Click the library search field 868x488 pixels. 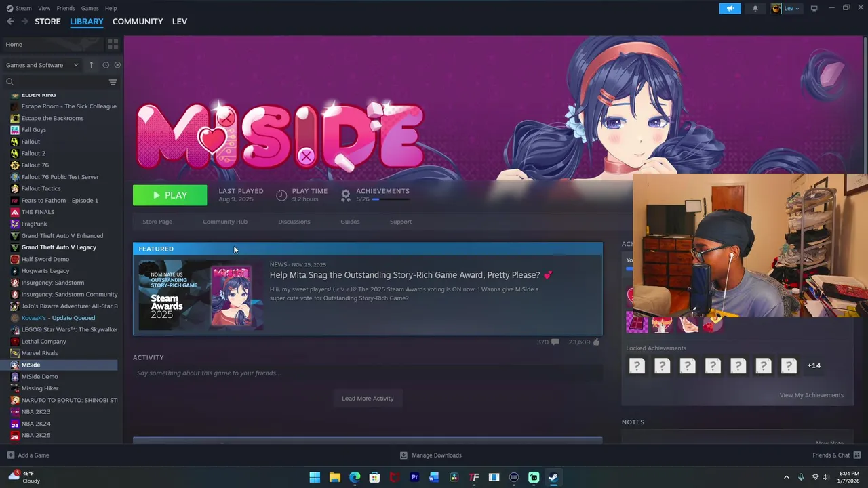[x=60, y=82]
